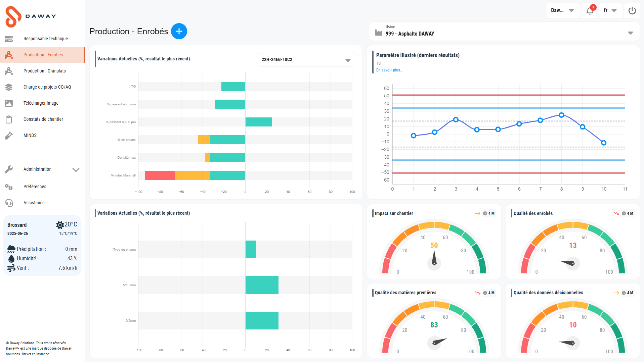Open the fr language dropdown

[610, 11]
